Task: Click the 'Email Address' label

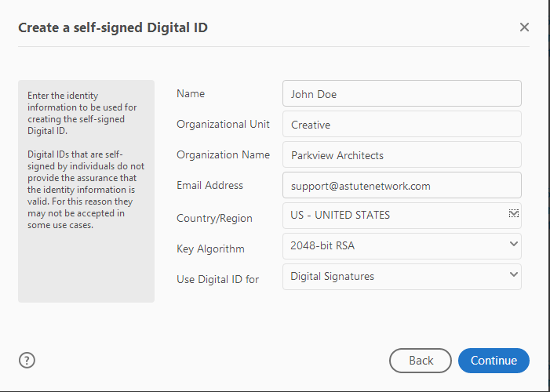Action: click(x=209, y=186)
